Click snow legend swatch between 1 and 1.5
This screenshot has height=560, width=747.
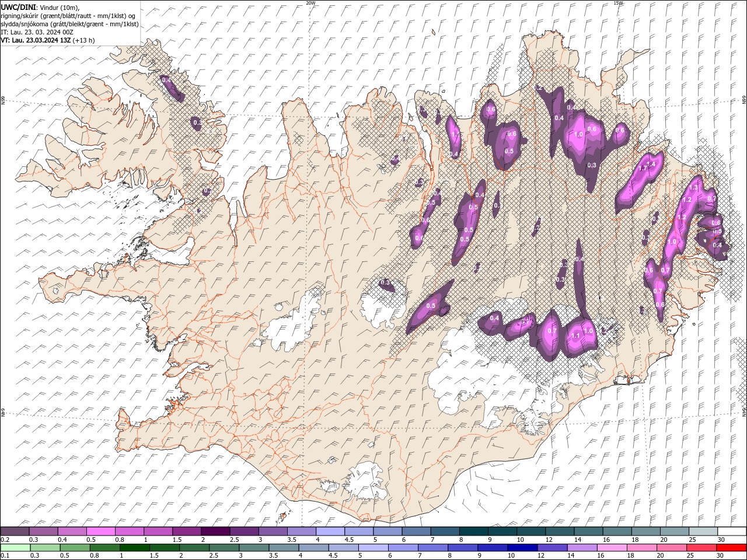tap(158, 531)
